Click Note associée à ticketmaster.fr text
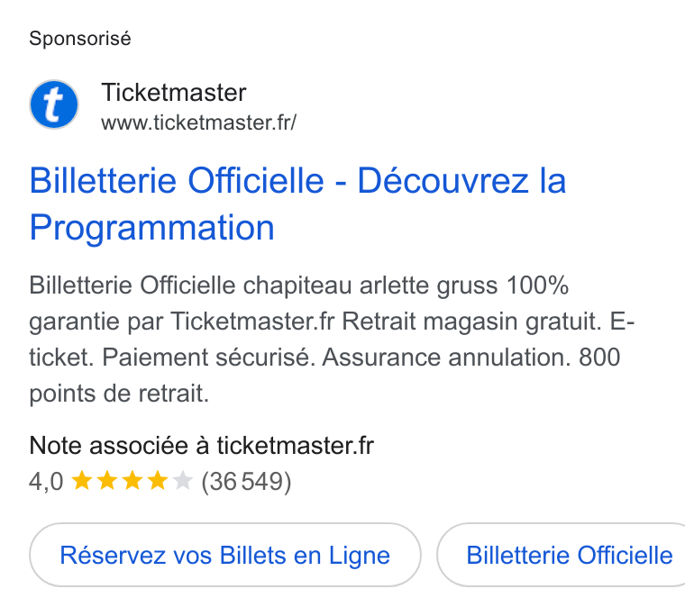This screenshot has height=616, width=685. click(x=201, y=446)
